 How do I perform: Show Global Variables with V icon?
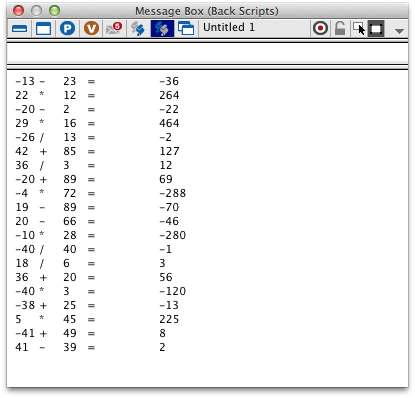pos(91,29)
